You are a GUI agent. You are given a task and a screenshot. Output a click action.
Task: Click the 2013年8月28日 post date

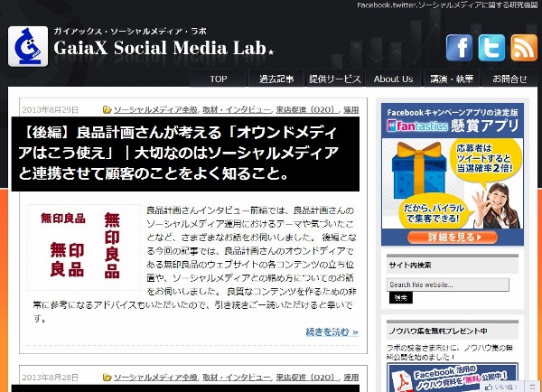click(51, 378)
